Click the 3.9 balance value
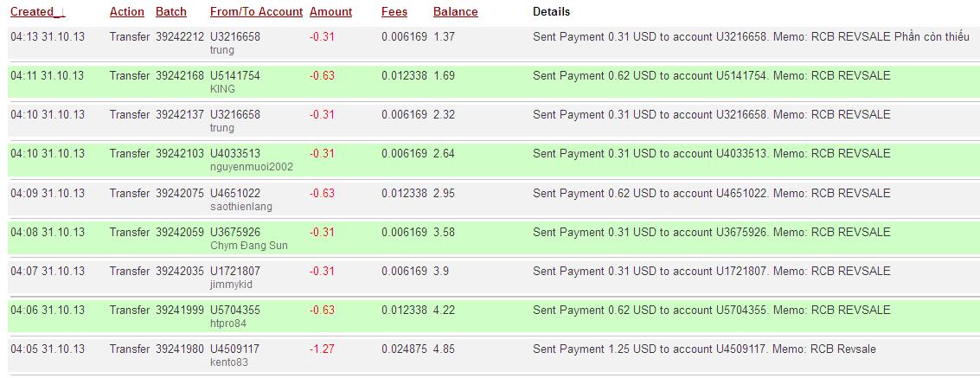Viewport: 980px width, 378px height. pyautogui.click(x=441, y=272)
